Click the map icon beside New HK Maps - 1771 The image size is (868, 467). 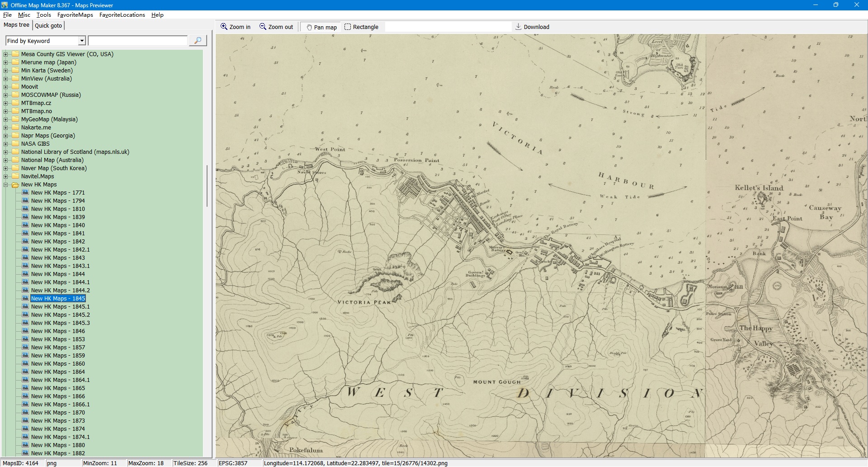25,192
